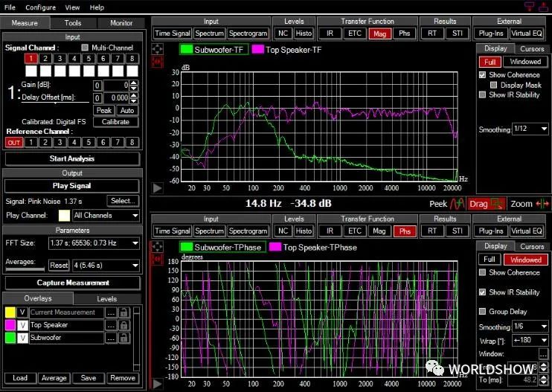Click the red monitor icon at top-right corner

[x=529, y=7]
